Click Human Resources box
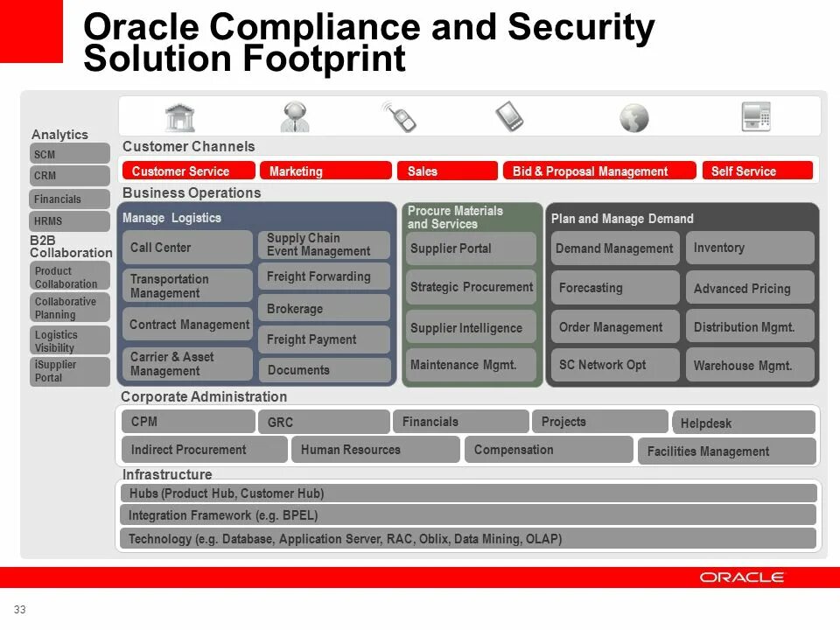Image resolution: width=840 pixels, height=630 pixels. 375,450
